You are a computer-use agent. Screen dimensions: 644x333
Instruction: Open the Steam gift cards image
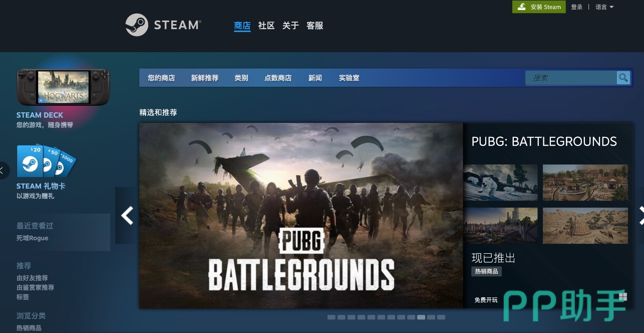(x=46, y=161)
